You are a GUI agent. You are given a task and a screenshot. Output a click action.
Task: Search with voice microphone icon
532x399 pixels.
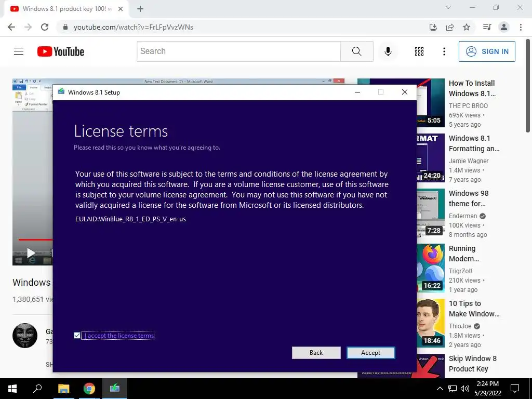388,51
